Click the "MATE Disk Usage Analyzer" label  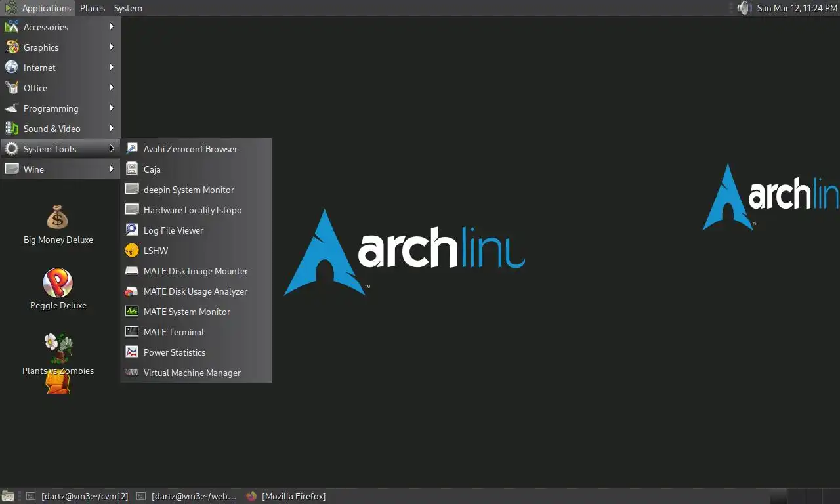pos(196,291)
